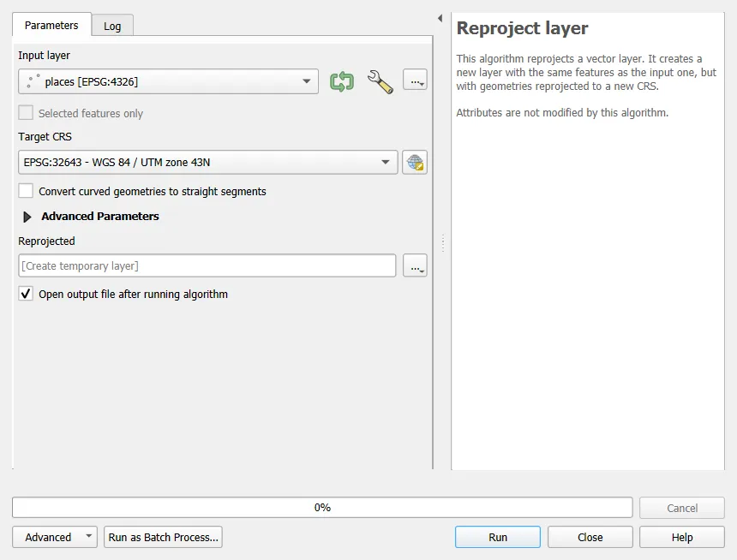Click the Close button
Image resolution: width=737 pixels, height=560 pixels.
tap(590, 537)
